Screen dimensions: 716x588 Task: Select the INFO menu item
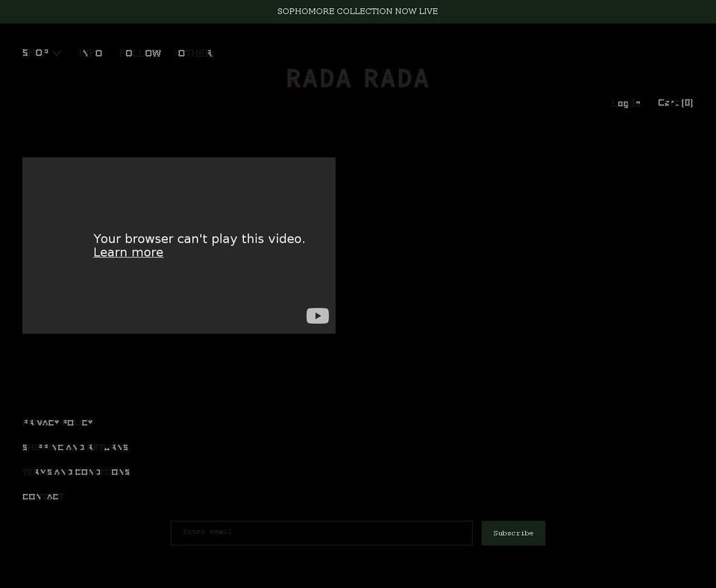(x=91, y=53)
